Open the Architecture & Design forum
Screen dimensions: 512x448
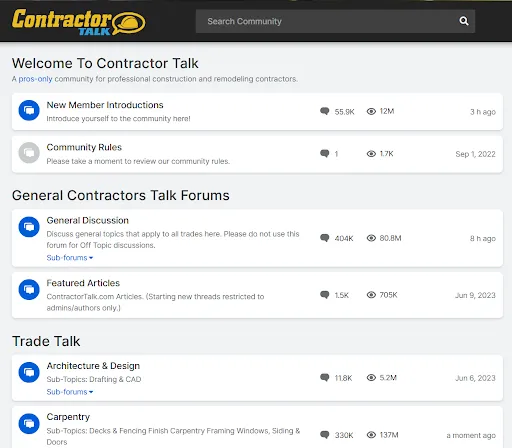(93, 366)
